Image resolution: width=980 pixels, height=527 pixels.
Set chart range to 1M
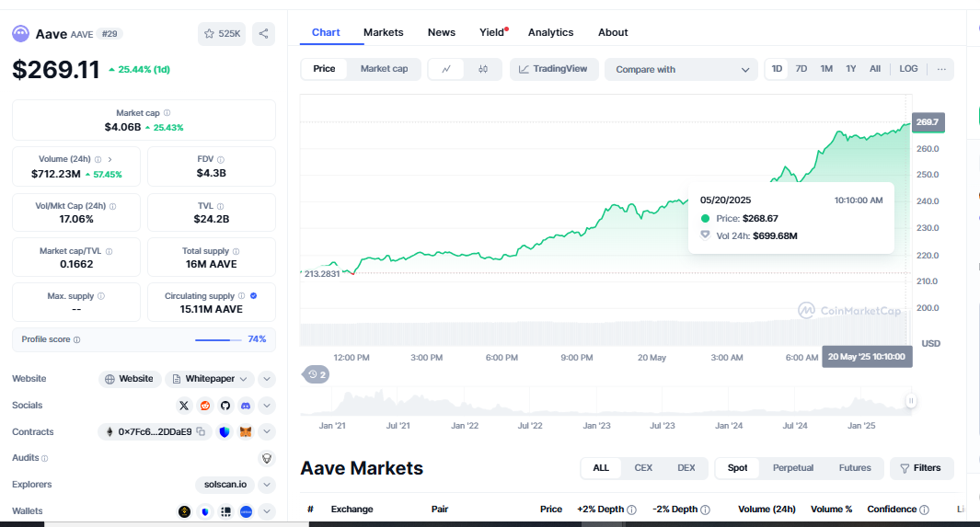click(826, 69)
